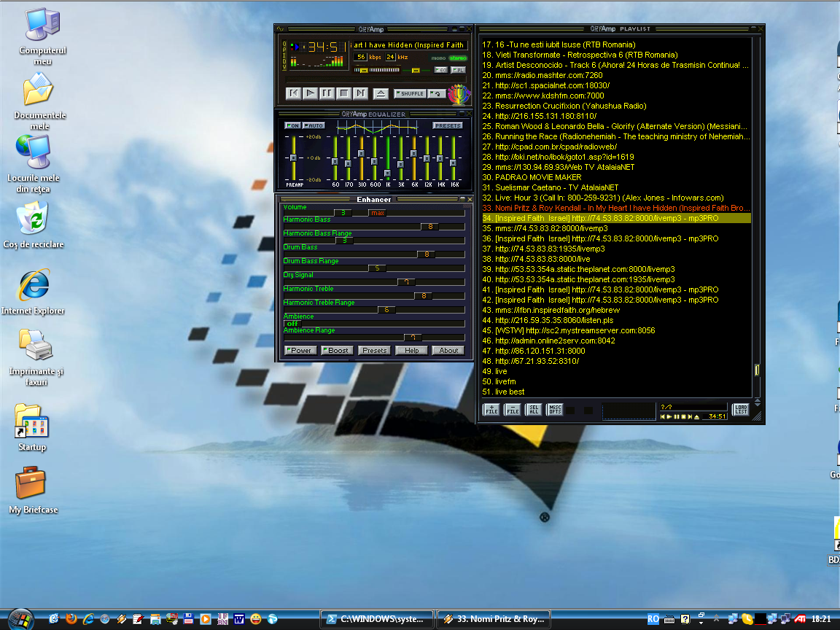Click the Help button in Enhancer
The height and width of the screenshot is (630, 840).
coord(411,350)
